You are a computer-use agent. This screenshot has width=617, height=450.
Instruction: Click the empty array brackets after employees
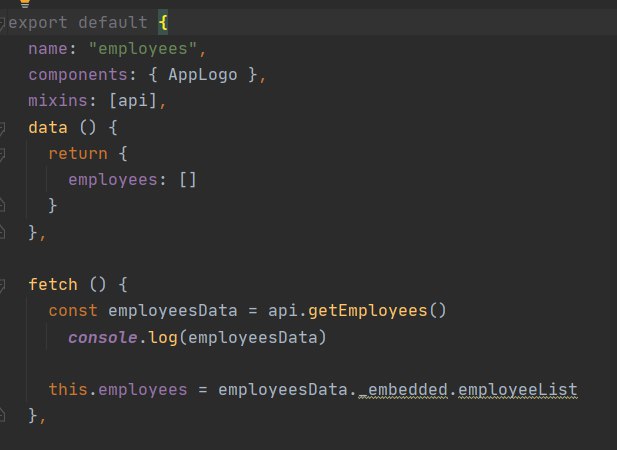(188, 180)
